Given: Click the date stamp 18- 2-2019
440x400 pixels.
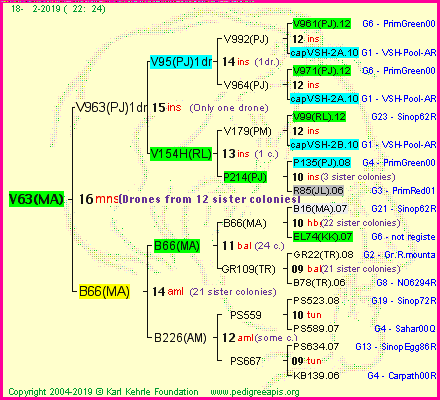Looking at the screenshot, I should tap(36, 9).
